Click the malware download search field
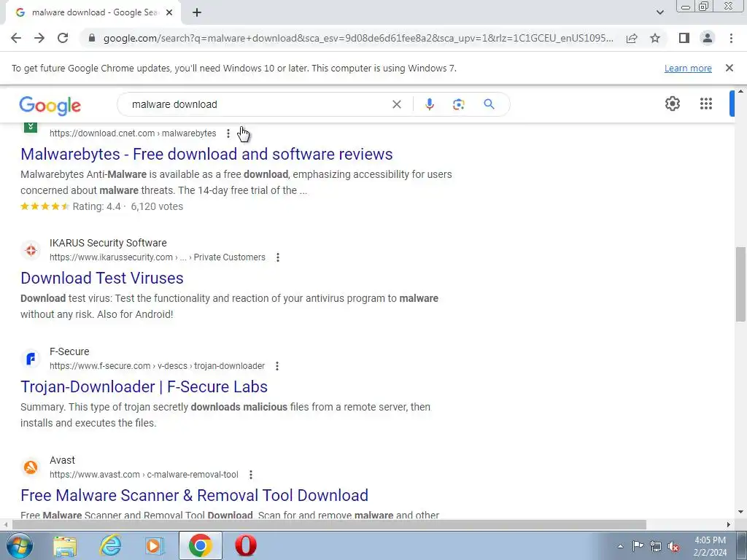This screenshot has height=560, width=747. click(258, 104)
